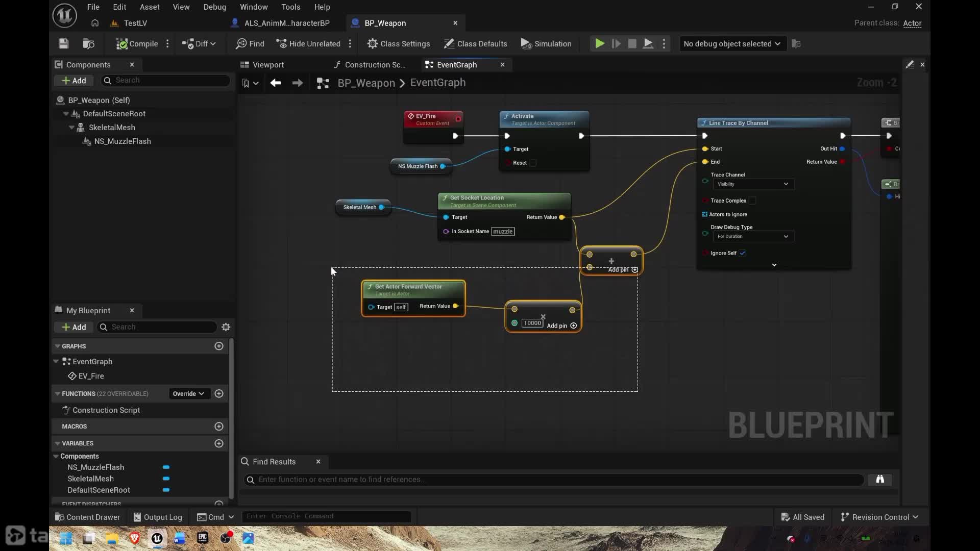This screenshot has width=980, height=551.
Task: Click the Stop simulation button
Action: tap(632, 44)
